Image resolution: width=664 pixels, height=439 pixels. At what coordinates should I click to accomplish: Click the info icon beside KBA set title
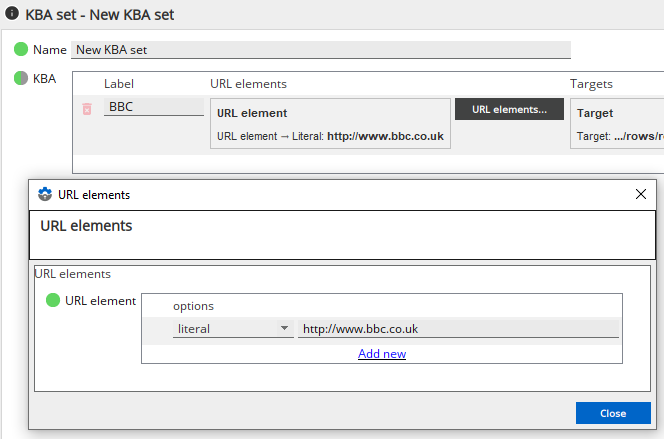click(x=12, y=15)
